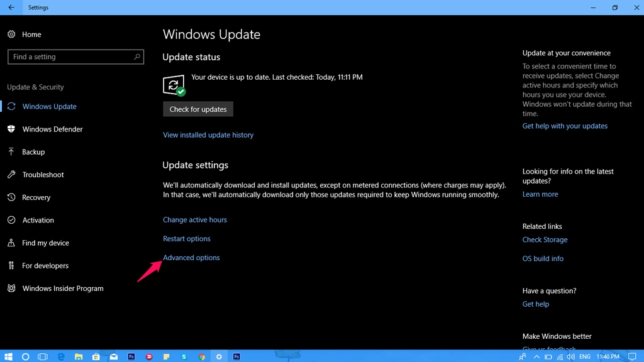Open View installed update history link
Image resolution: width=644 pixels, height=362 pixels.
tap(208, 134)
